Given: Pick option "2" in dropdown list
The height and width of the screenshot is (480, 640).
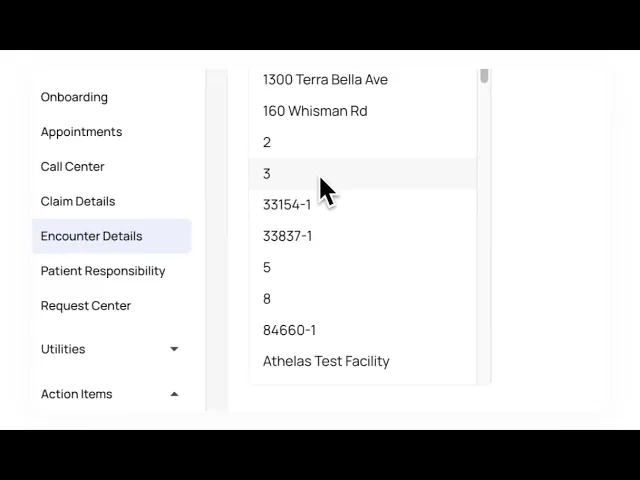Looking at the screenshot, I should click(267, 142).
